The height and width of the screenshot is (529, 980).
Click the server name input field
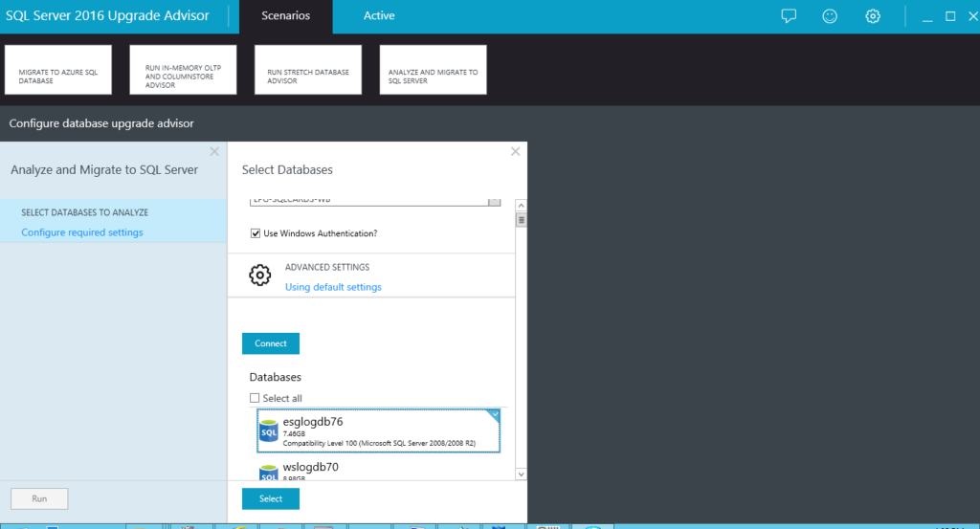[x=368, y=201]
